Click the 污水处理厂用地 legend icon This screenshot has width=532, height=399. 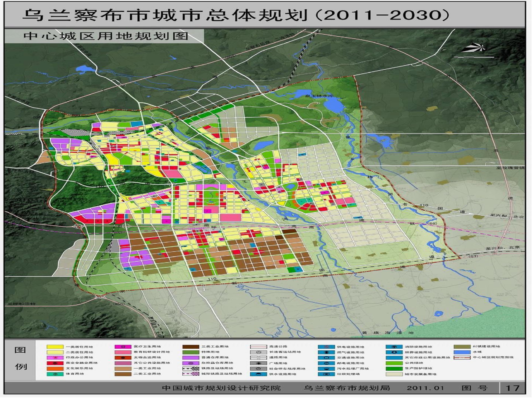click(326, 369)
